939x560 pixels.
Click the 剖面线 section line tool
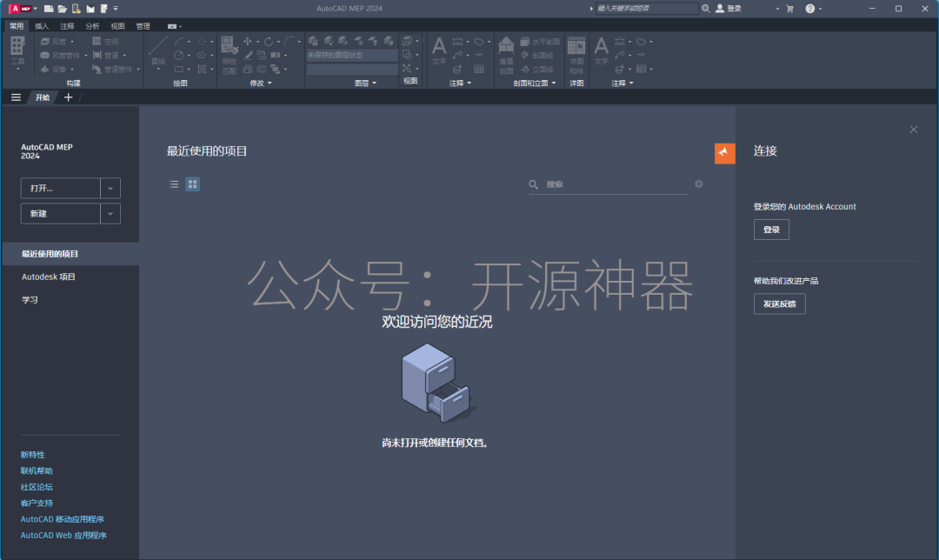pos(536,55)
